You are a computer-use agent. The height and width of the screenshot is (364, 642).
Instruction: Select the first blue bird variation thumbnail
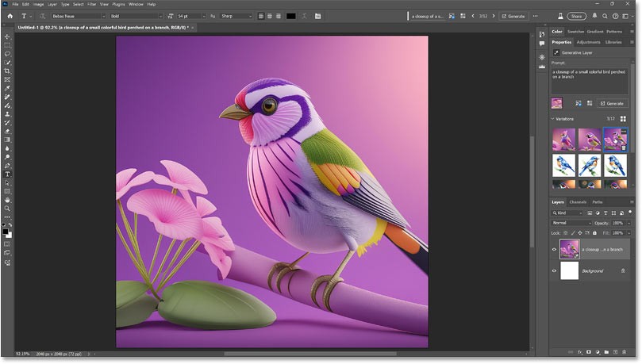pyautogui.click(x=563, y=164)
